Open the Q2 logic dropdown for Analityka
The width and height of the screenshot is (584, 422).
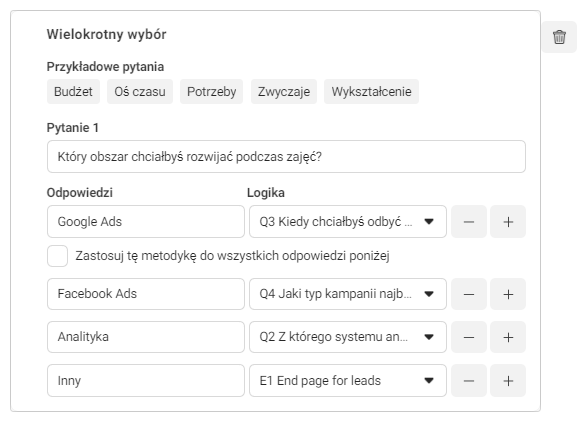click(347, 337)
